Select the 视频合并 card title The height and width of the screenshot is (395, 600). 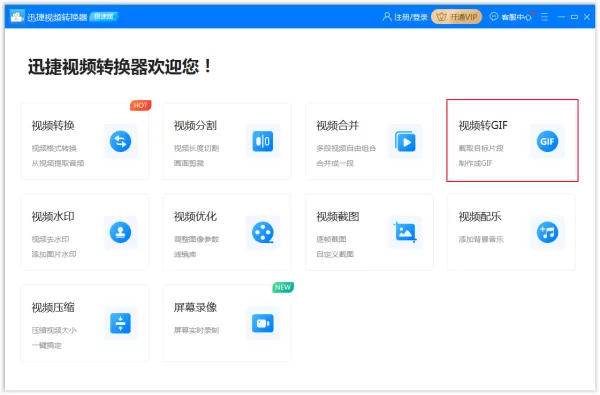click(x=338, y=126)
